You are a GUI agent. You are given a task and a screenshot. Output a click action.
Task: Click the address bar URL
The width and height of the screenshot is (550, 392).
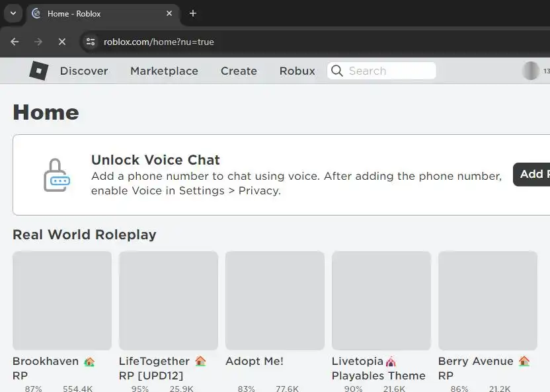click(159, 42)
